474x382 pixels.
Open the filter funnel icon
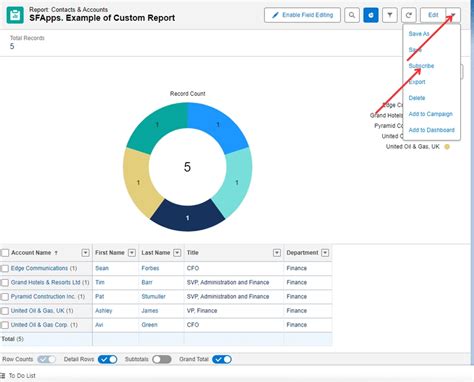[390, 15]
